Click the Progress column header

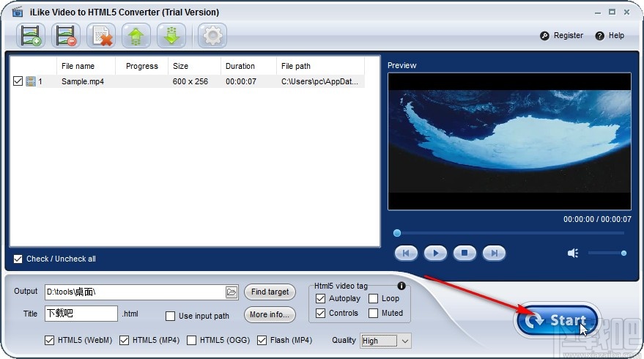[x=141, y=66]
